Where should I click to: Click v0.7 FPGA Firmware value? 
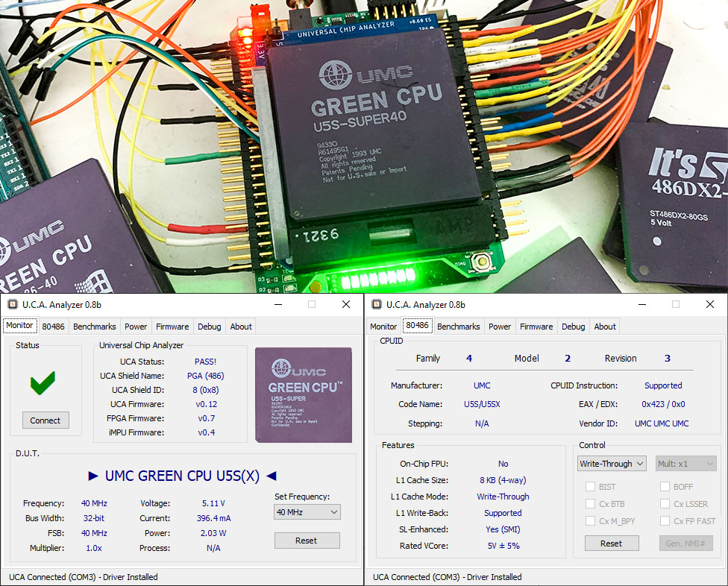206,418
